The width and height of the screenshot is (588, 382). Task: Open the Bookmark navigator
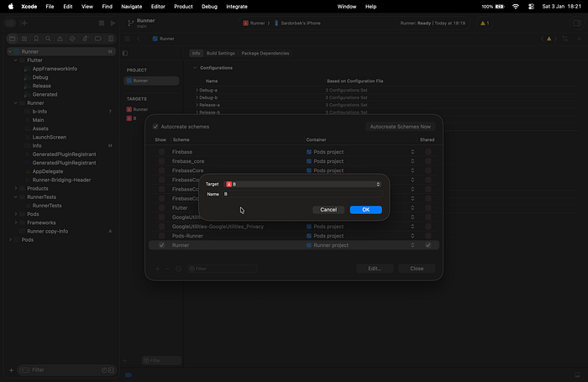(36, 39)
